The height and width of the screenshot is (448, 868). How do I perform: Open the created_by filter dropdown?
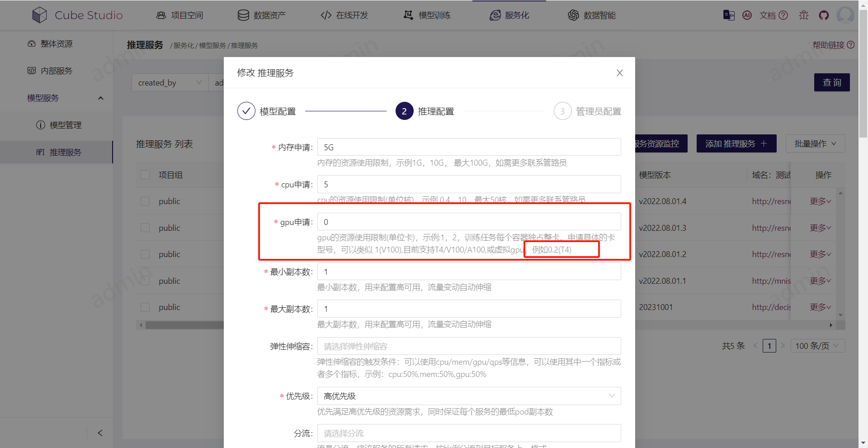[x=170, y=82]
